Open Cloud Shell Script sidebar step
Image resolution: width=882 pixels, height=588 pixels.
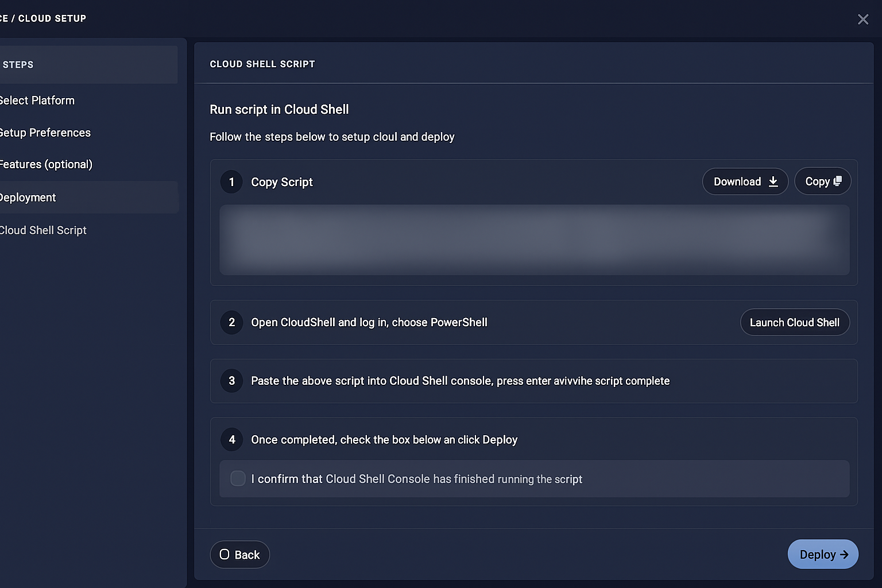(43, 230)
